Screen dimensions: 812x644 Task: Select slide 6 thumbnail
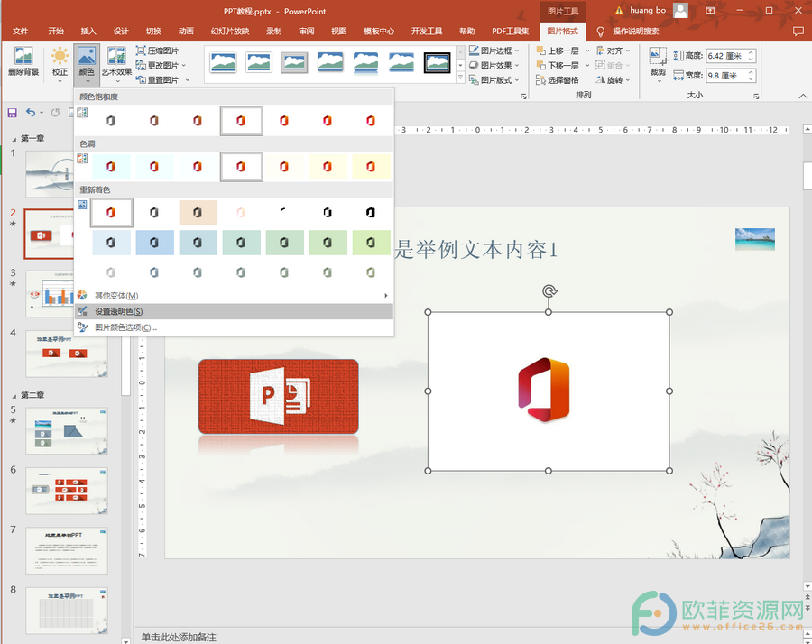coord(67,491)
